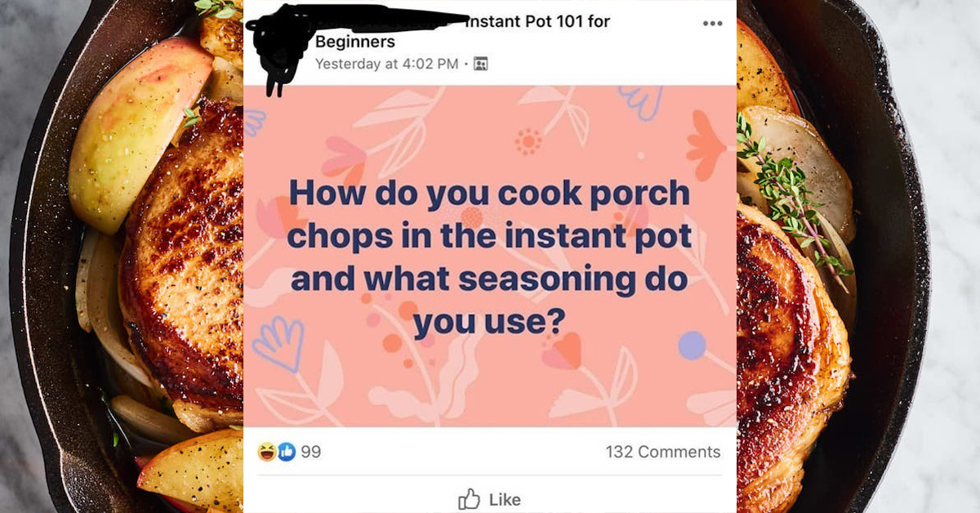This screenshot has height=513, width=980.
Task: Click the Like button text
Action: pos(505,499)
